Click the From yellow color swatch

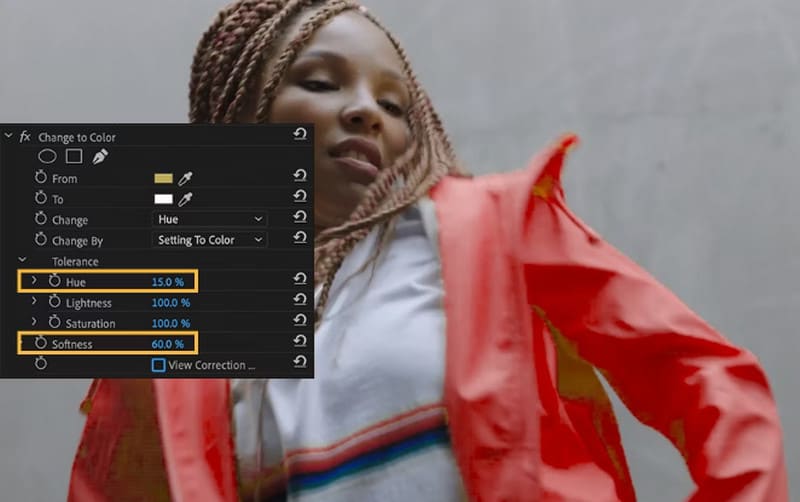point(163,178)
